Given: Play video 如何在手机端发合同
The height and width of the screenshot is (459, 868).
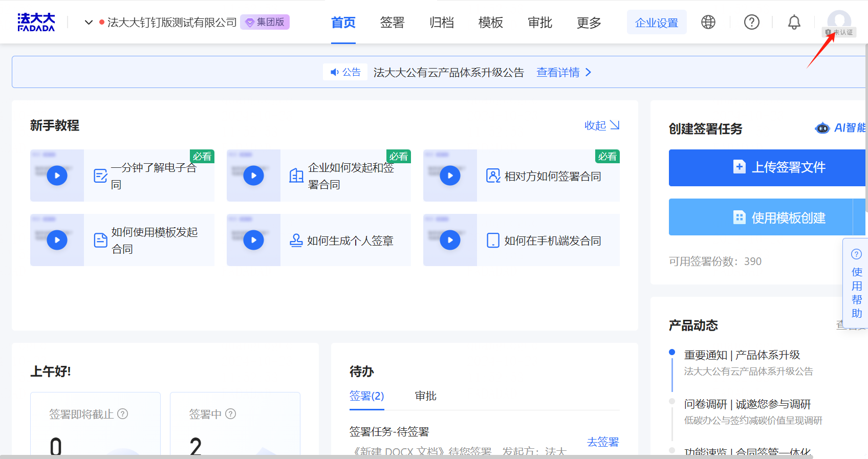Looking at the screenshot, I should tap(450, 240).
